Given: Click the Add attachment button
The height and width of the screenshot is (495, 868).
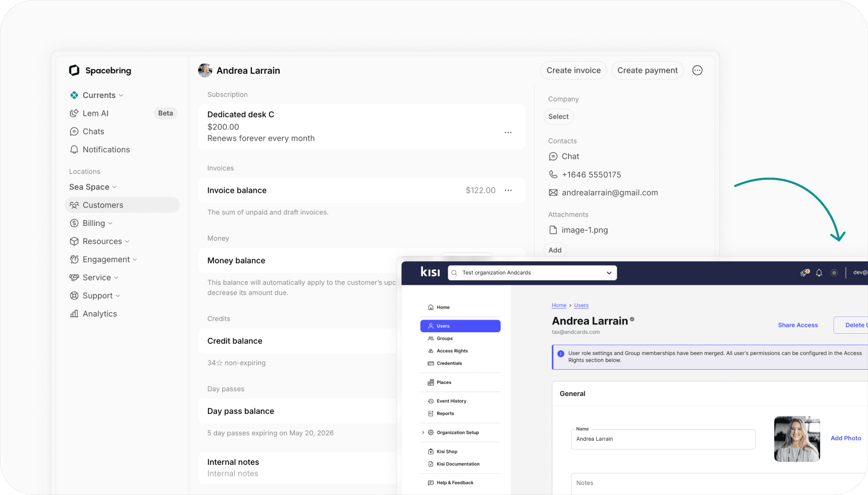Looking at the screenshot, I should pyautogui.click(x=555, y=250).
